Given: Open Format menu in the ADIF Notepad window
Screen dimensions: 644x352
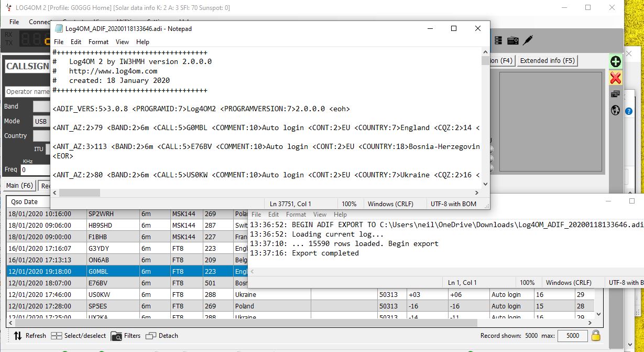Looking at the screenshot, I should 99,42.
